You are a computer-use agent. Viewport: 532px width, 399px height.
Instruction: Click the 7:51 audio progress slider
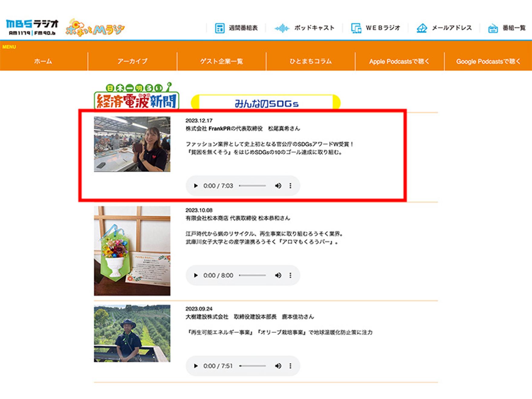(252, 366)
